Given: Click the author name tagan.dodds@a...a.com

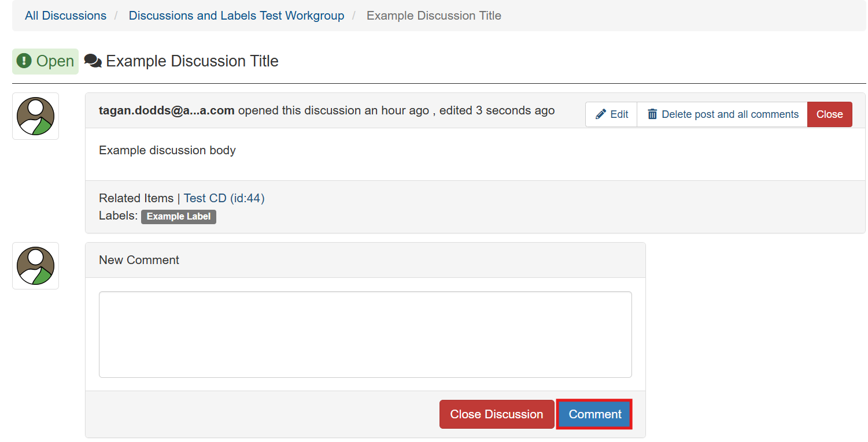Looking at the screenshot, I should [167, 110].
